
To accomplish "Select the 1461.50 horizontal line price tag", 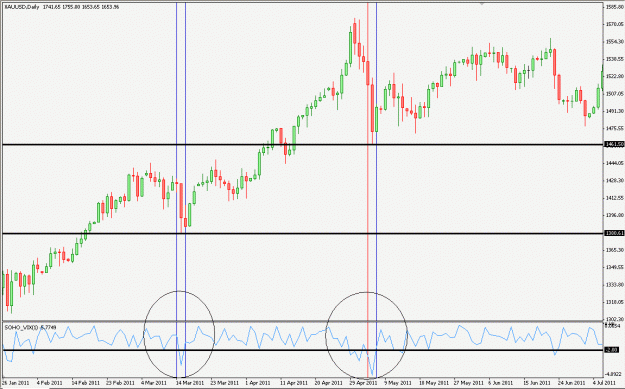I will [x=614, y=144].
